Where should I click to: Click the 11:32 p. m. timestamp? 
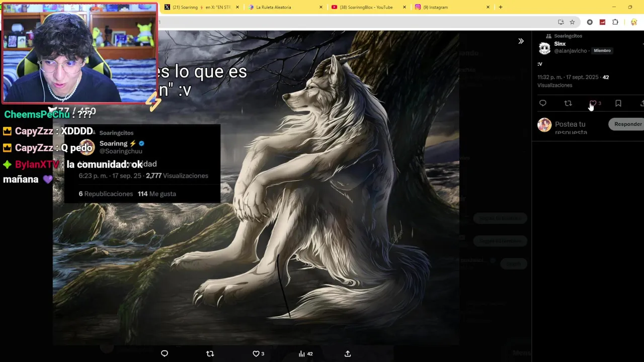pos(568,77)
